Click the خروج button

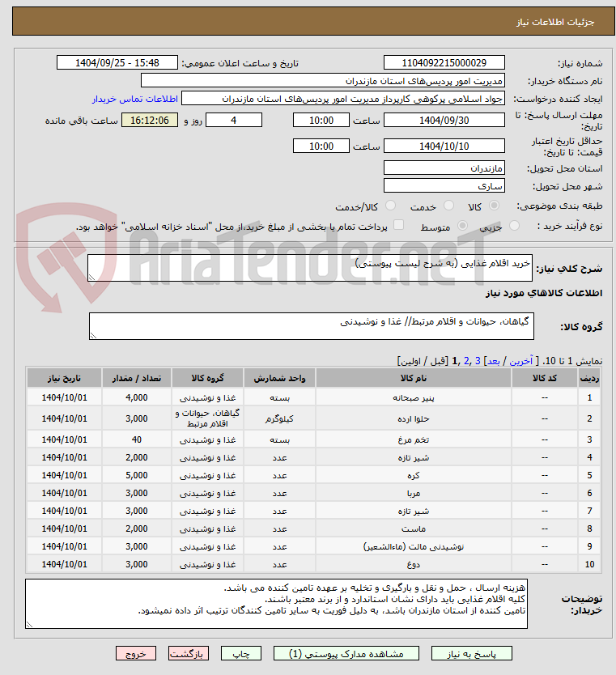tap(136, 653)
